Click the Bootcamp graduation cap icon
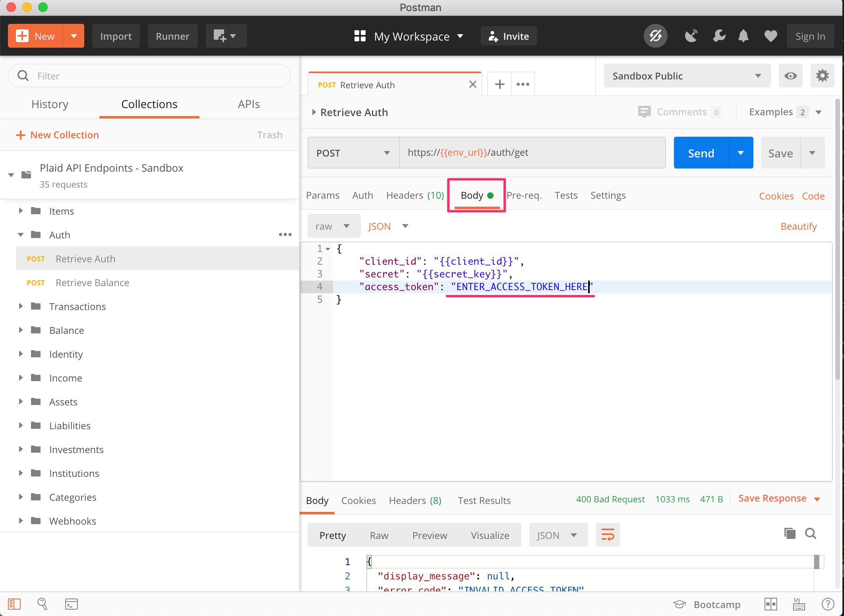The image size is (844, 616). coord(679,604)
